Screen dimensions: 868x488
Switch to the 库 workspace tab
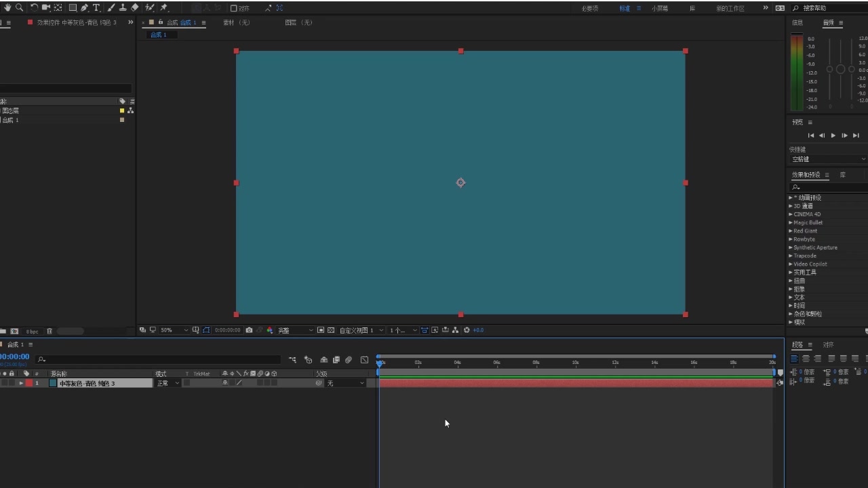coord(692,8)
